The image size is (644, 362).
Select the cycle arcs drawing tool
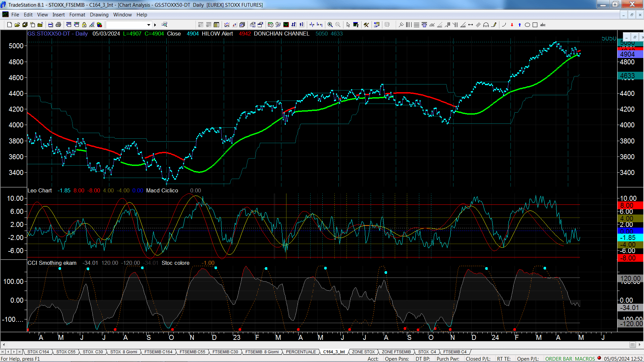[x=486, y=25]
